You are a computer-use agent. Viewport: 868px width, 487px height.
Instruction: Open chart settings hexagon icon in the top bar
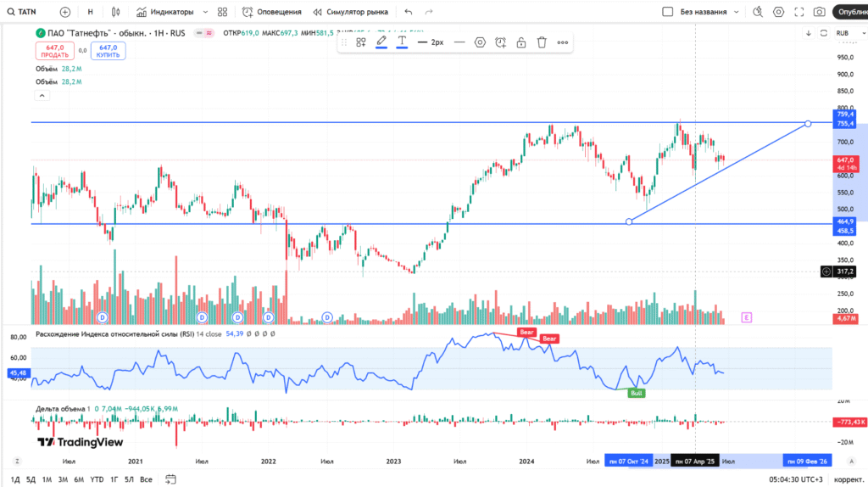point(778,12)
